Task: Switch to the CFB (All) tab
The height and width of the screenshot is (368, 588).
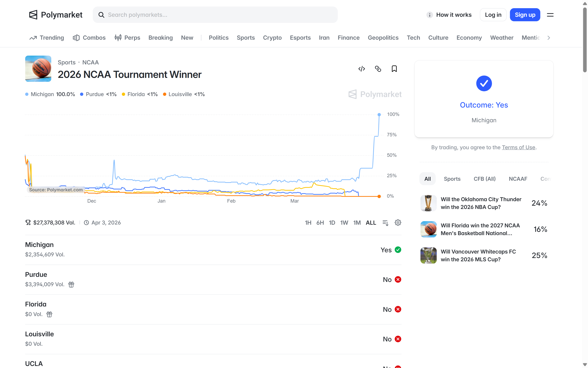Action: tap(484, 179)
